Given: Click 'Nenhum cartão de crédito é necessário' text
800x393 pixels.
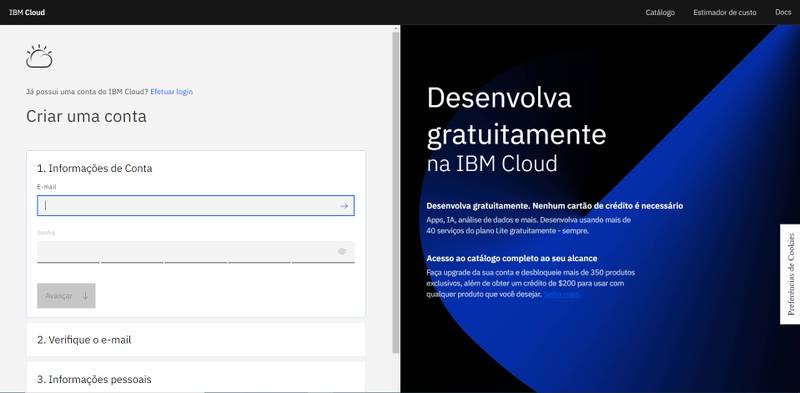Looking at the screenshot, I should [x=608, y=206].
